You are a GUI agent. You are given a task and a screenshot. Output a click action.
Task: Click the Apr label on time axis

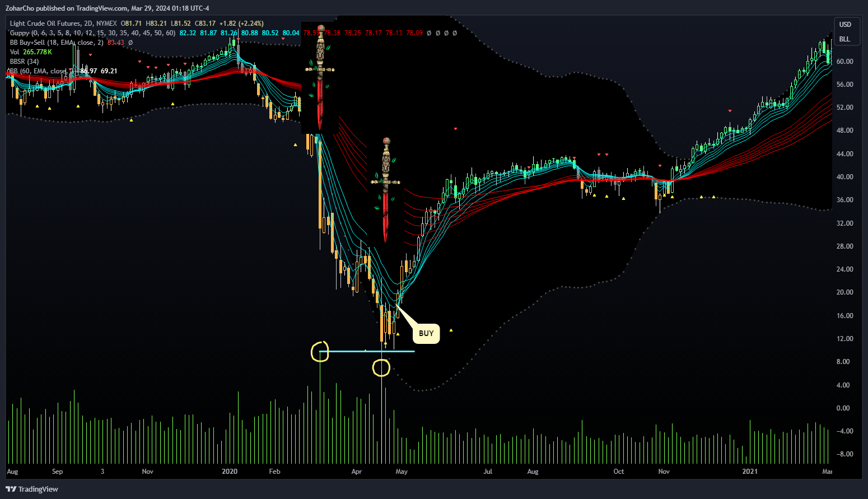(357, 472)
